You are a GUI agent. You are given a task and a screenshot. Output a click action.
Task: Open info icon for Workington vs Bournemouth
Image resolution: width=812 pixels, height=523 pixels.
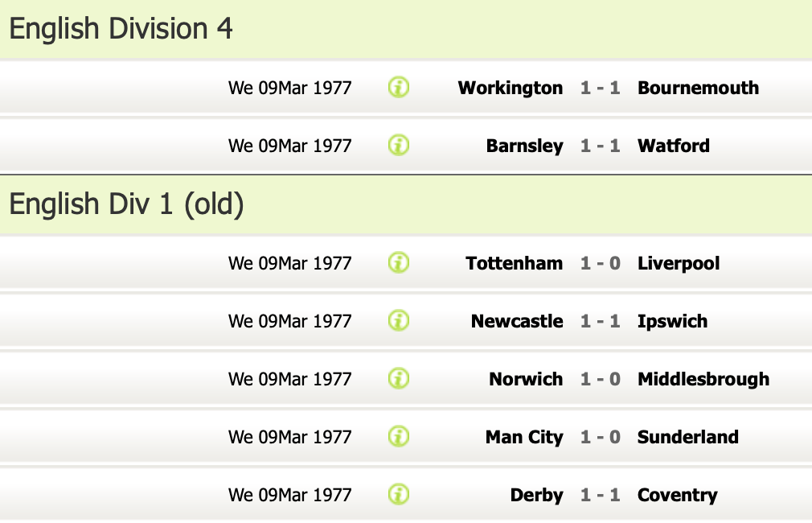coord(399,88)
